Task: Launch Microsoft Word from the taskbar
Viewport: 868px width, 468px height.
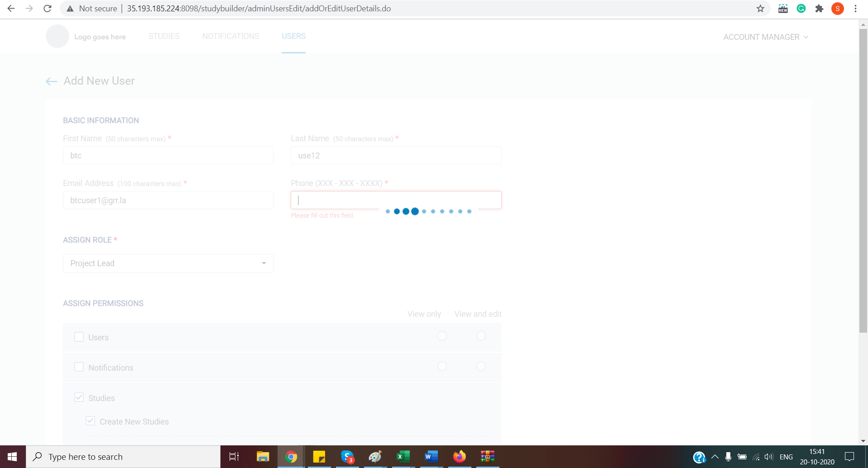Action: (431, 456)
